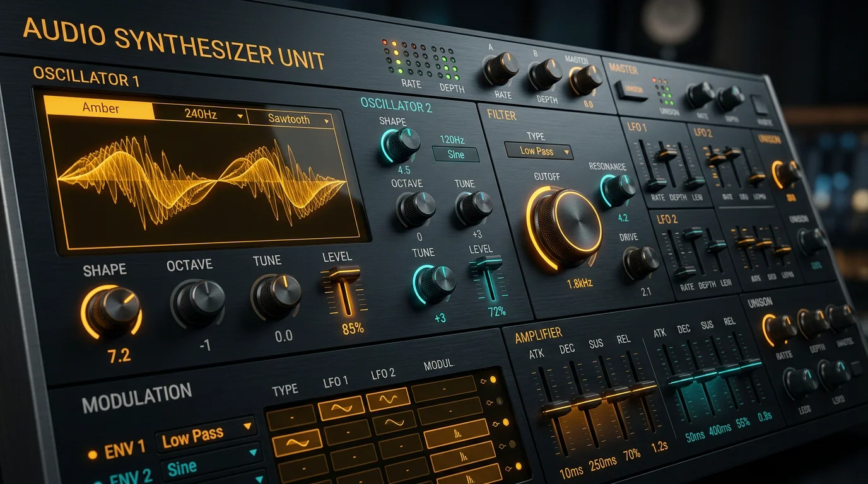Click the DRIVE knob showing 2.1
The height and width of the screenshot is (484, 868).
click(640, 262)
